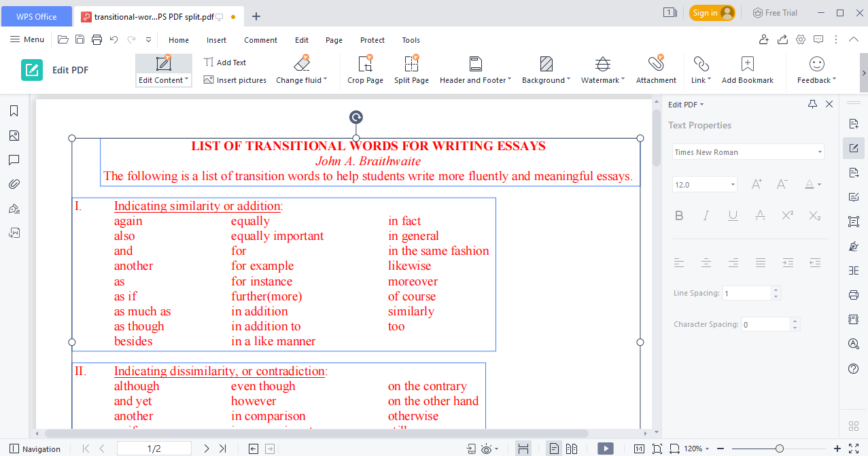Image resolution: width=868 pixels, height=456 pixels.
Task: Open the Menu button
Action: pos(27,40)
